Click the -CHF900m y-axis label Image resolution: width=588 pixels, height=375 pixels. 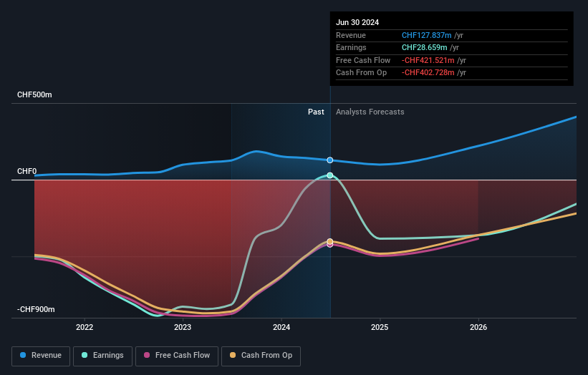36,309
